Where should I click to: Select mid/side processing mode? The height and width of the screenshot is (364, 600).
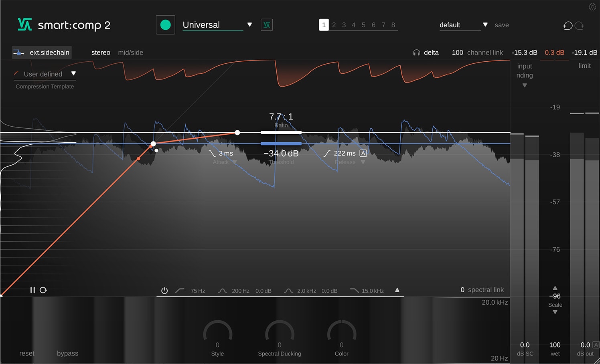[130, 53]
